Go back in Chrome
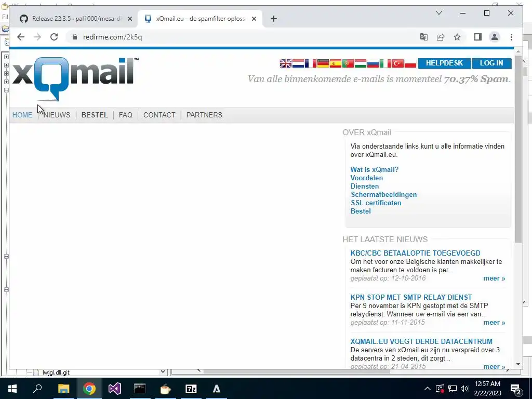The height and width of the screenshot is (399, 532). (21, 37)
